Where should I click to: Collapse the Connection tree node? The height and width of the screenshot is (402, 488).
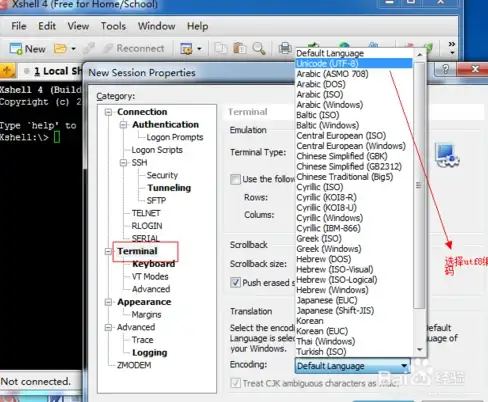(x=108, y=112)
